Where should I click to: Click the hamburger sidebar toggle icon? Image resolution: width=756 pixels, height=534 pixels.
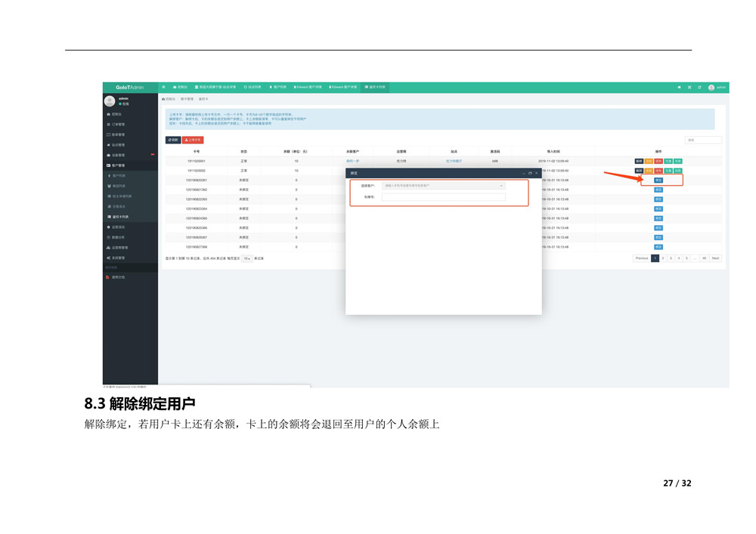tap(163, 87)
